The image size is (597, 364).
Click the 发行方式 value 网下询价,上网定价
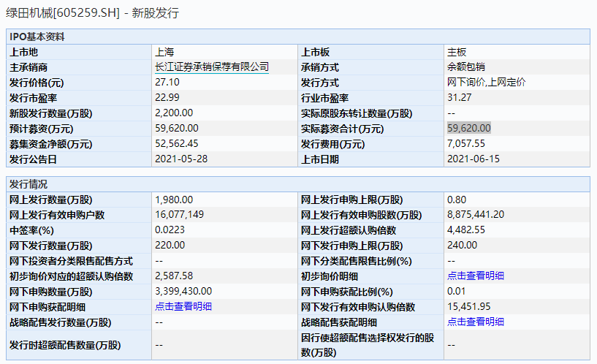coord(486,83)
